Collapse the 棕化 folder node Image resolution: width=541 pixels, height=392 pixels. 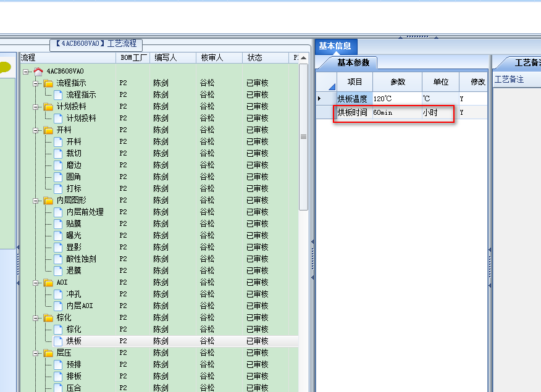36,318
